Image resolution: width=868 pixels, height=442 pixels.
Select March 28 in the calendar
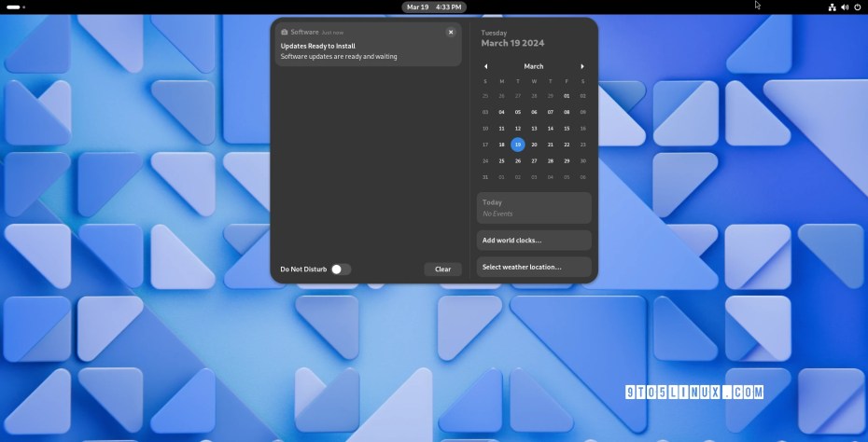click(x=551, y=161)
